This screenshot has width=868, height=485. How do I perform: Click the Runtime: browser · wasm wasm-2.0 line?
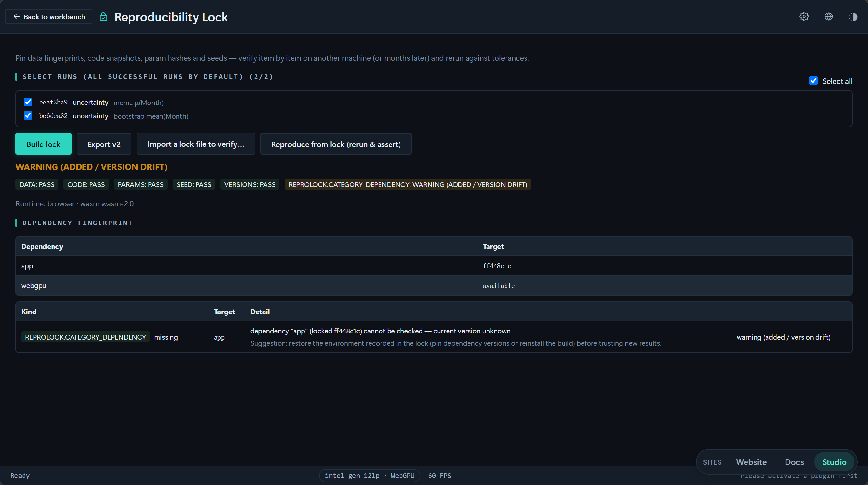click(x=74, y=204)
